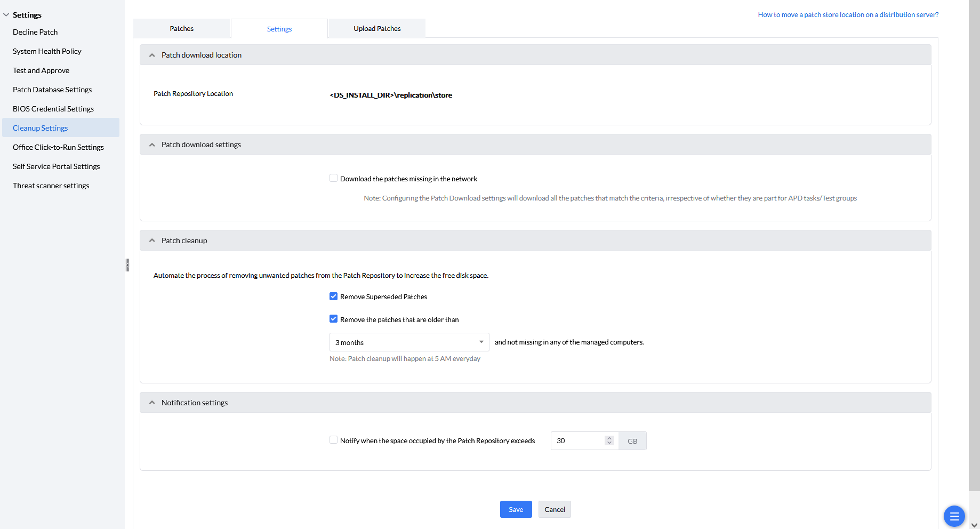Collapse the Patch download location section
This screenshot has width=980, height=529.
152,54
